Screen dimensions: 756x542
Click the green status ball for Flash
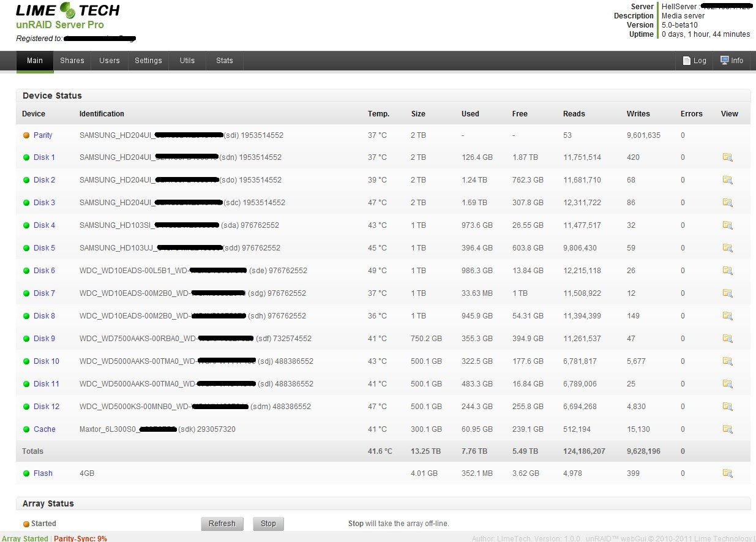(26, 473)
